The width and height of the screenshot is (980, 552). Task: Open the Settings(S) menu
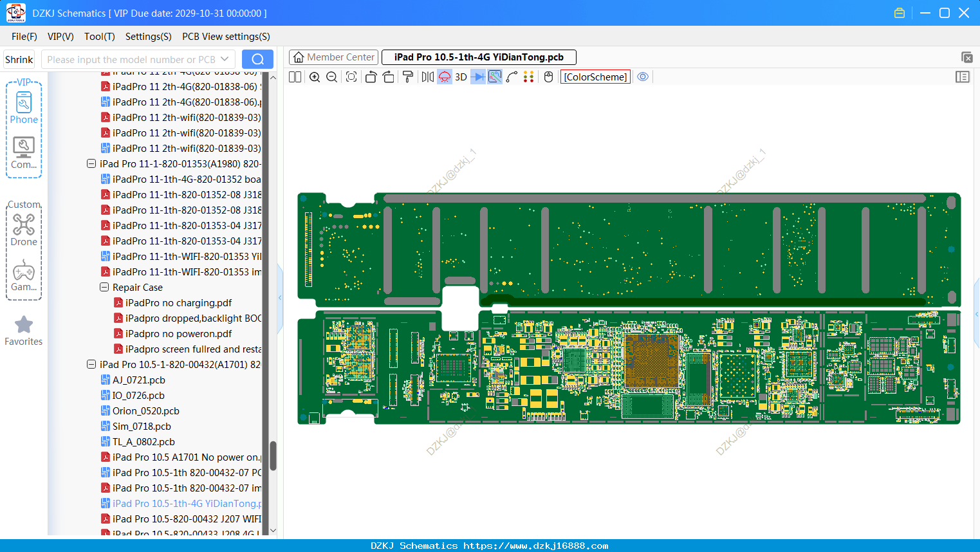pos(149,37)
